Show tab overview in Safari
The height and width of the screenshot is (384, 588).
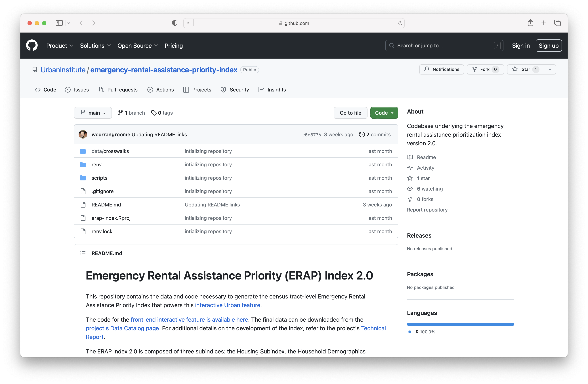pos(557,23)
